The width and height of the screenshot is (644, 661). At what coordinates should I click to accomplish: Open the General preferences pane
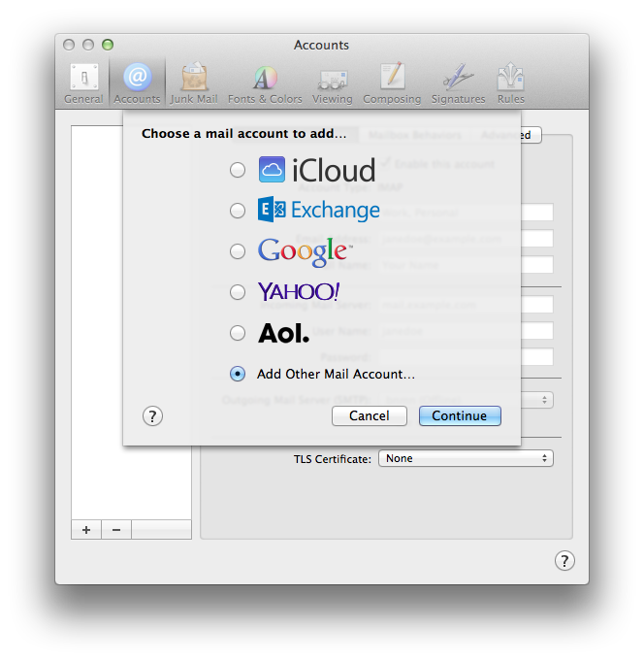pyautogui.click(x=83, y=83)
